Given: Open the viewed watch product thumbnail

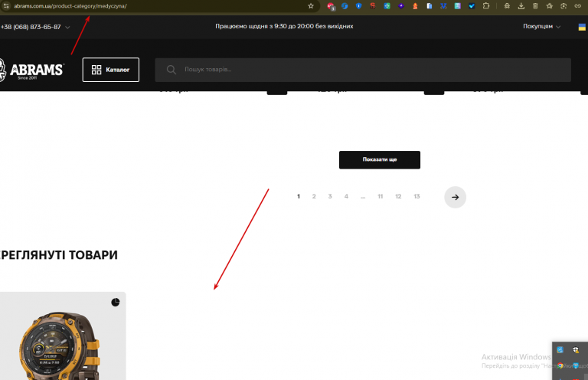Looking at the screenshot, I should (63, 336).
